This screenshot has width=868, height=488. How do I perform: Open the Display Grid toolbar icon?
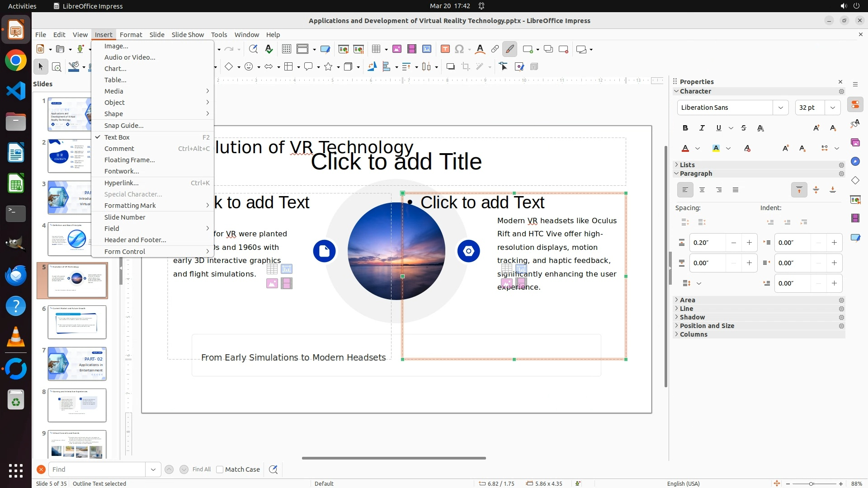pyautogui.click(x=286, y=49)
